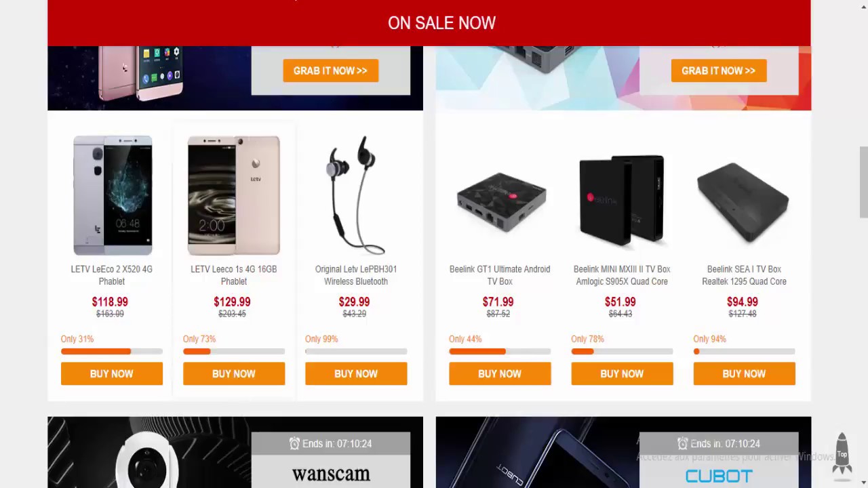Click the rocket Top icon

click(x=842, y=453)
